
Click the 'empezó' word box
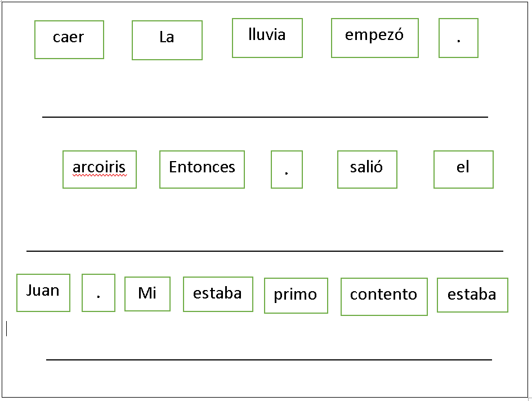tap(374, 38)
